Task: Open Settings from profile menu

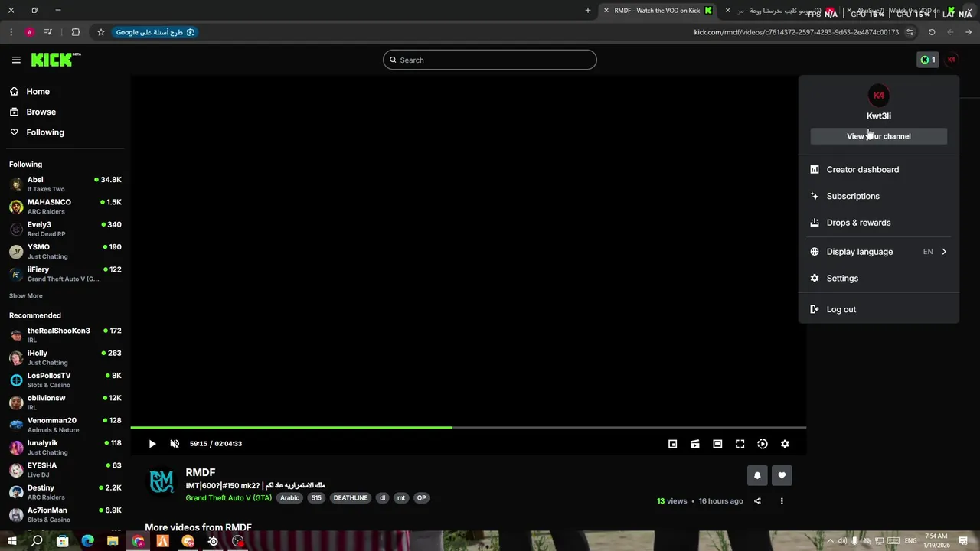Action: tap(879, 279)
